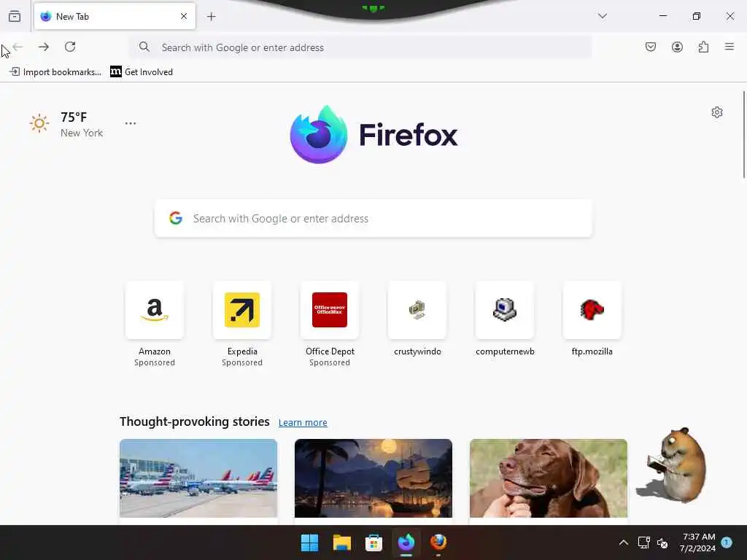Screen dimensions: 747x560
Task: Open the notification badge in tray
Action: click(x=727, y=542)
